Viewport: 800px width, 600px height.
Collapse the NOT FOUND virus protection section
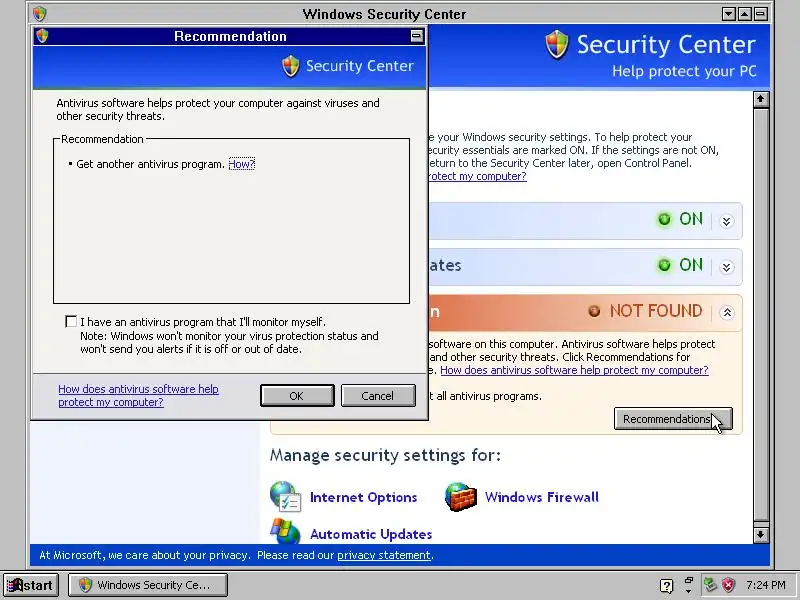727,312
